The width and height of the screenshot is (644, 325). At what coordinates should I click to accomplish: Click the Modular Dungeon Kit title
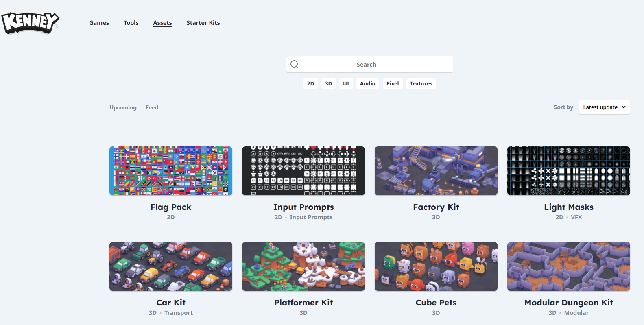(x=569, y=303)
